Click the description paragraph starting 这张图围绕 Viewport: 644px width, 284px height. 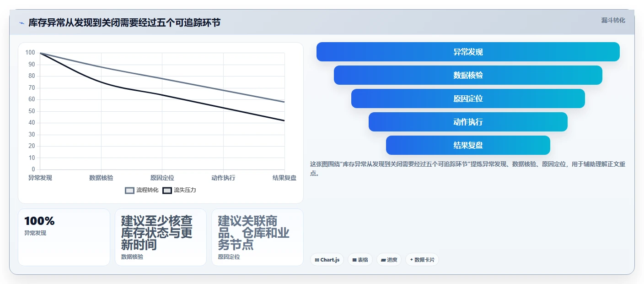[x=468, y=169]
